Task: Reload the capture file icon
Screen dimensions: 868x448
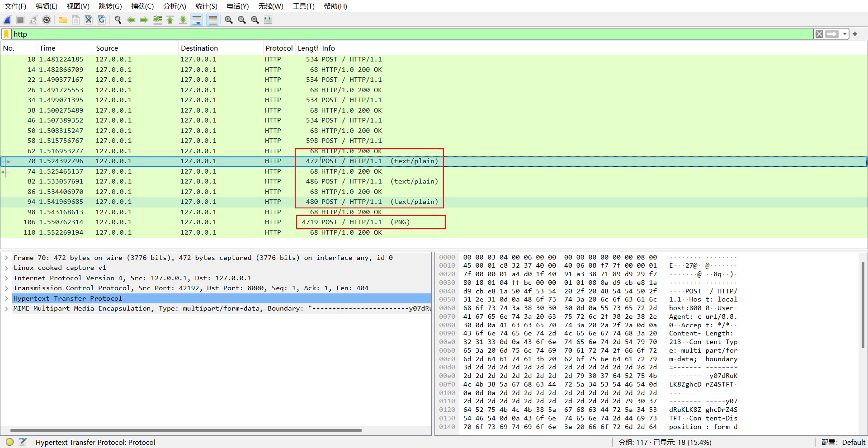Action: [102, 20]
